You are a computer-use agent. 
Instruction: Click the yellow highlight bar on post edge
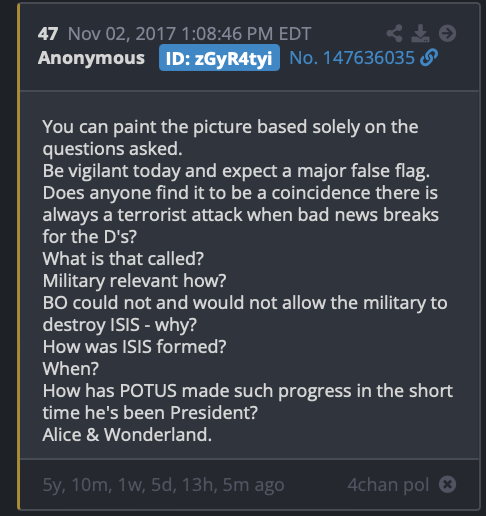19,257
